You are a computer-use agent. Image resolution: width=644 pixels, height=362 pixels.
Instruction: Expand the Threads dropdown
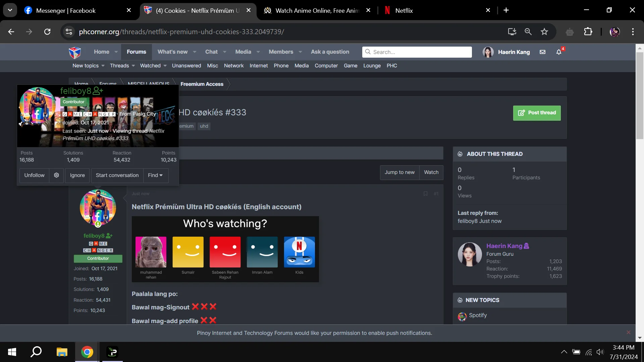pos(133,66)
